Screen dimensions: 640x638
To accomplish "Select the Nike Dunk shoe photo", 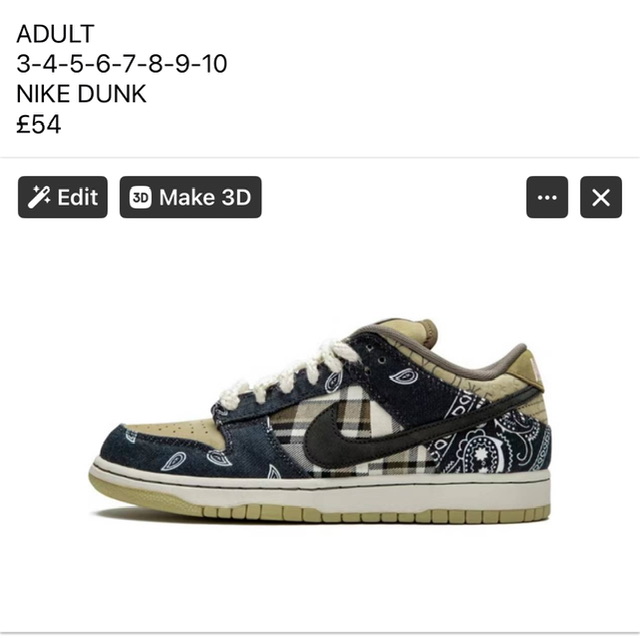I will tap(320, 420).
